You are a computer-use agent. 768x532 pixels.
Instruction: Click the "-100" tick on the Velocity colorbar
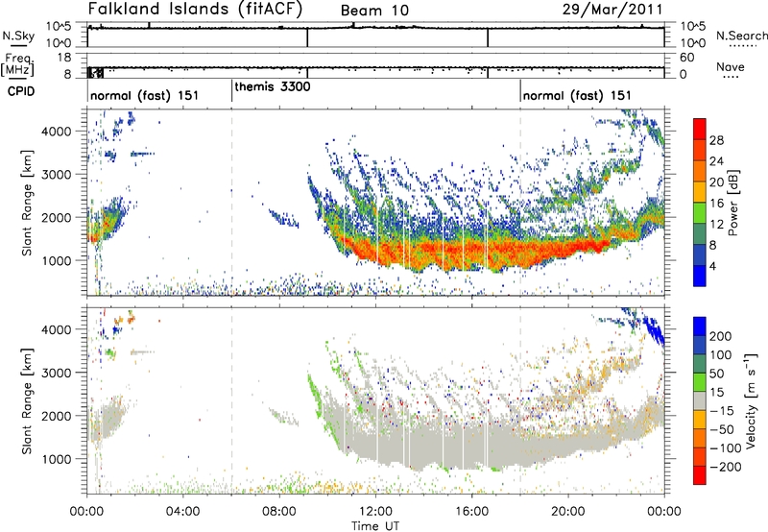coord(726,447)
